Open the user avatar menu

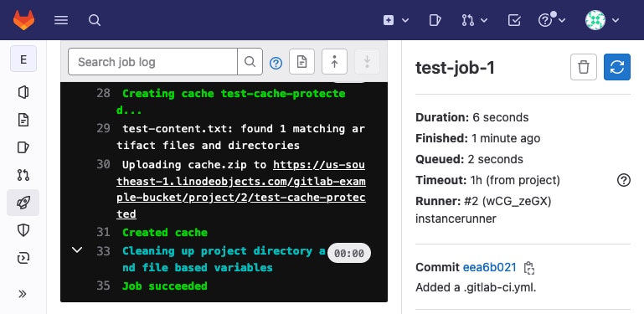click(602, 20)
